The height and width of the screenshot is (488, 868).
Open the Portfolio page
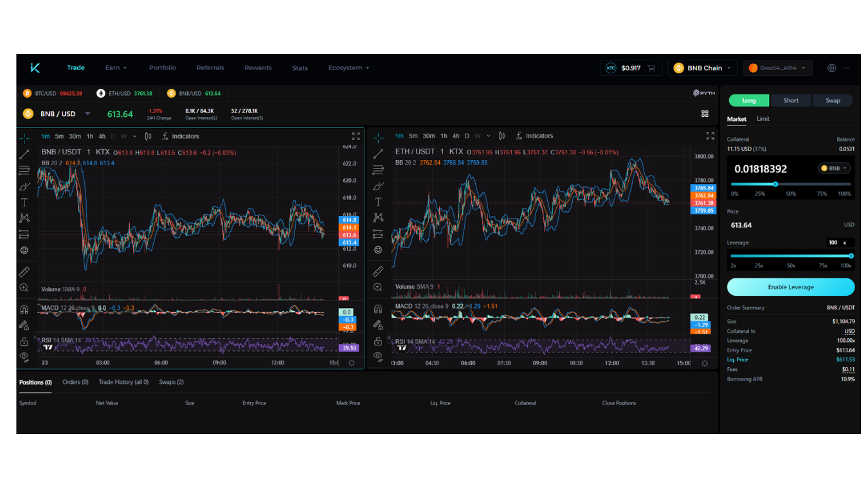[162, 68]
